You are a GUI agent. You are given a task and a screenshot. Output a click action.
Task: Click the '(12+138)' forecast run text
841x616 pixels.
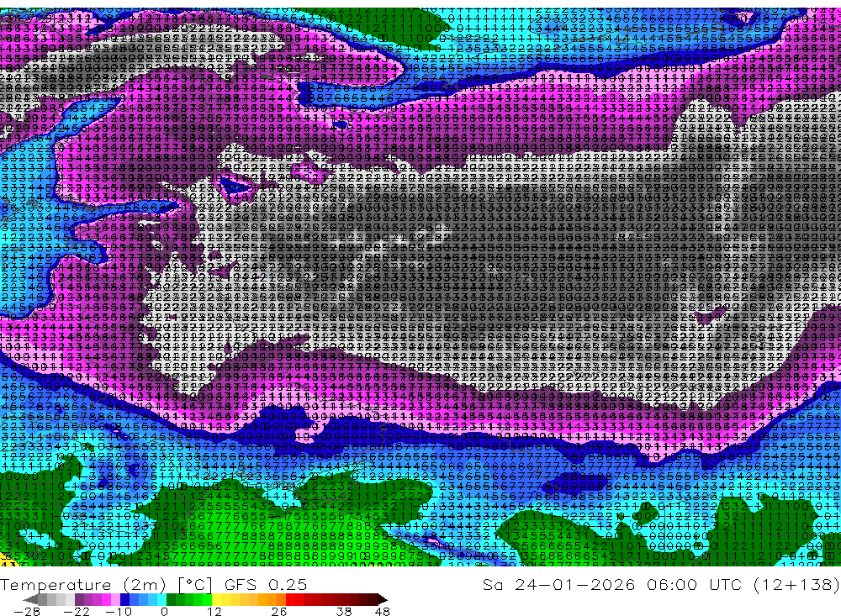(x=797, y=585)
